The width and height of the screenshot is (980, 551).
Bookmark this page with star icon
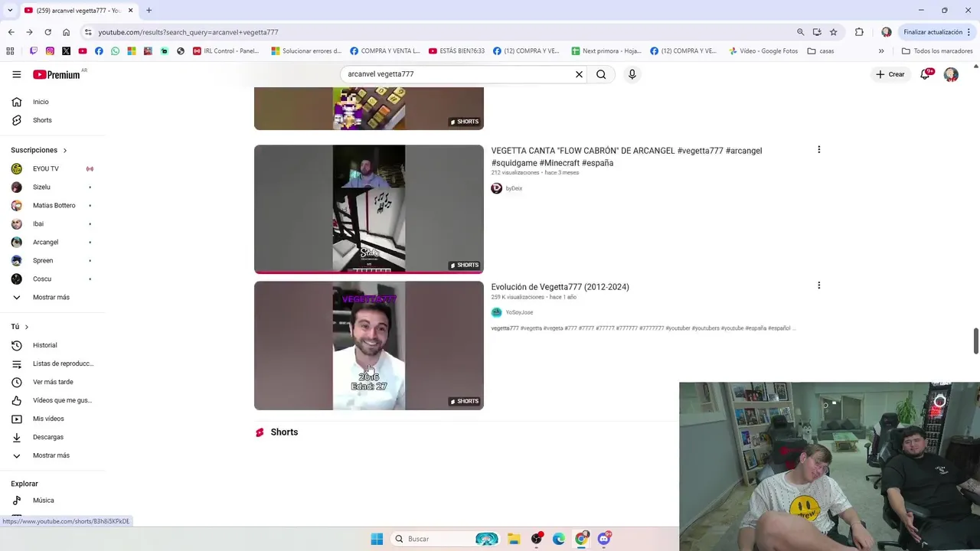click(x=834, y=32)
